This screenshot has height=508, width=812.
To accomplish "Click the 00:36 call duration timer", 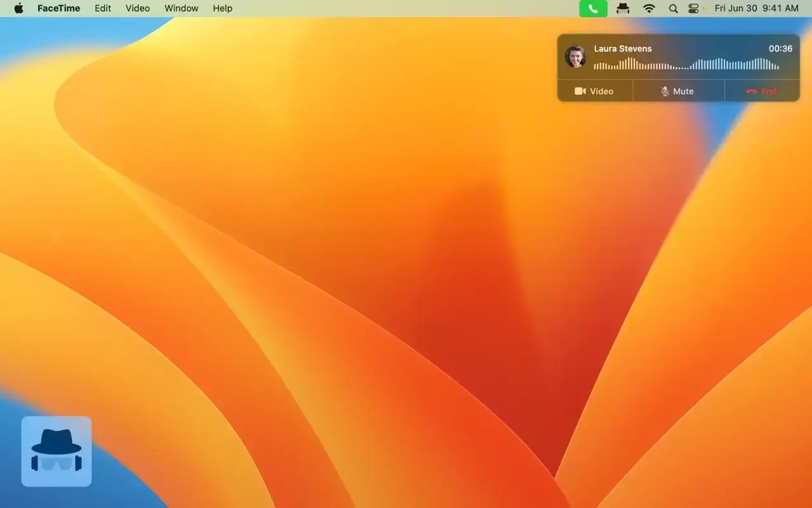I will pos(780,48).
